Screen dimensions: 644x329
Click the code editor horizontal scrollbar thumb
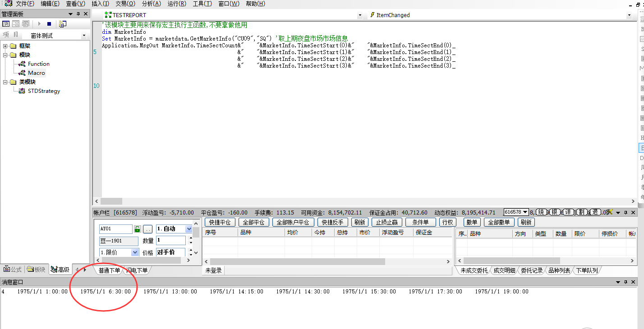[x=111, y=201]
